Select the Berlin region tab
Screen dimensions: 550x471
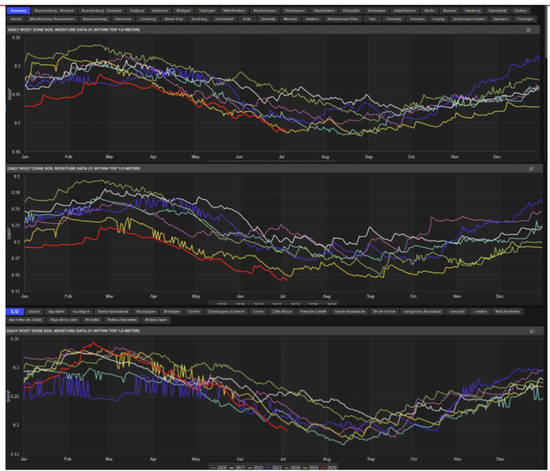pyautogui.click(x=429, y=11)
